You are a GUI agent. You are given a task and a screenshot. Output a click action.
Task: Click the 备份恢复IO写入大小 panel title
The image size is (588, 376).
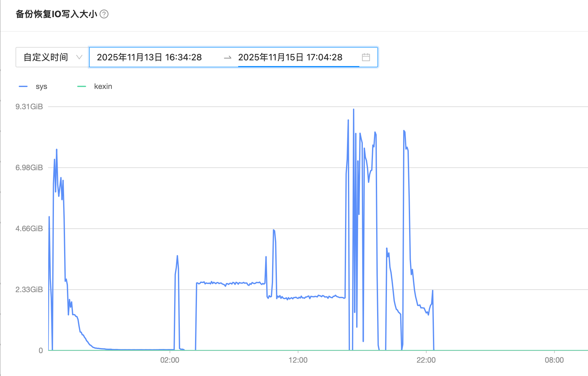click(56, 14)
